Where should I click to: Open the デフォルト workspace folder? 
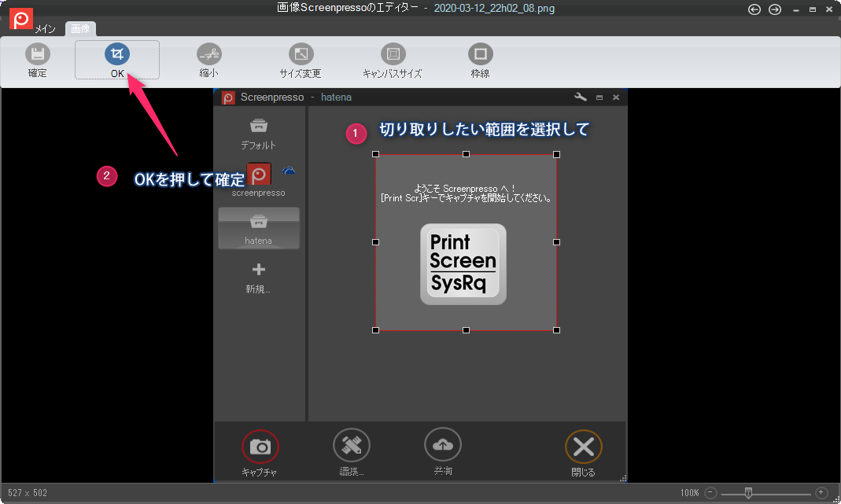point(259,134)
